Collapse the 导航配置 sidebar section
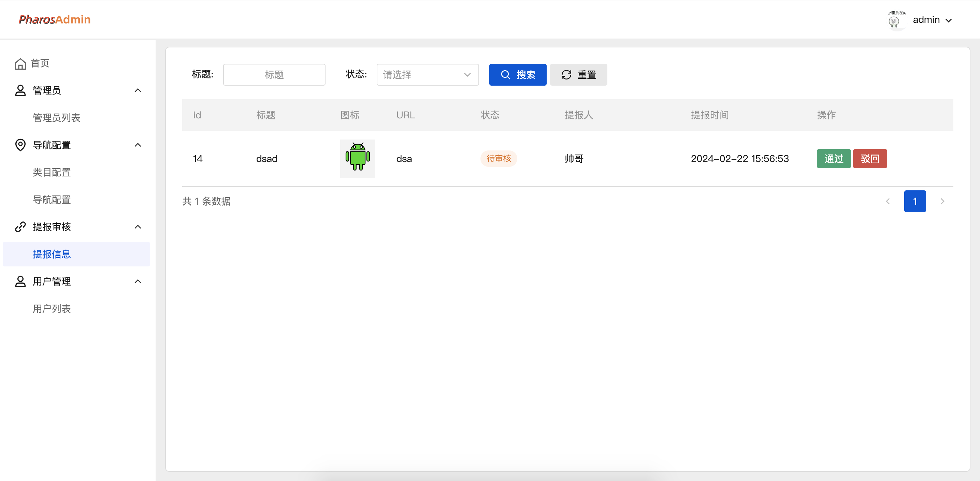This screenshot has width=980, height=481. [x=138, y=145]
